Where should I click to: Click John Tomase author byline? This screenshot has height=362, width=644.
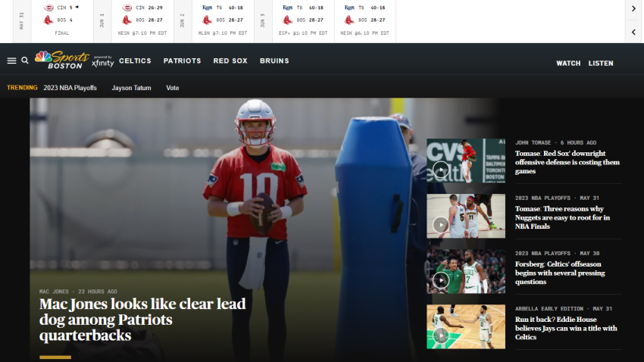pyautogui.click(x=533, y=143)
